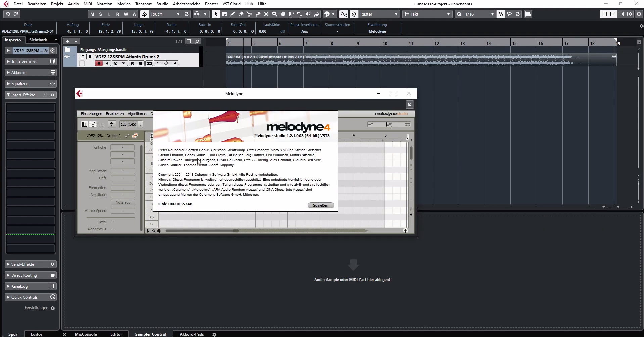
Task: Select the Glue tool
Action: click(258, 14)
